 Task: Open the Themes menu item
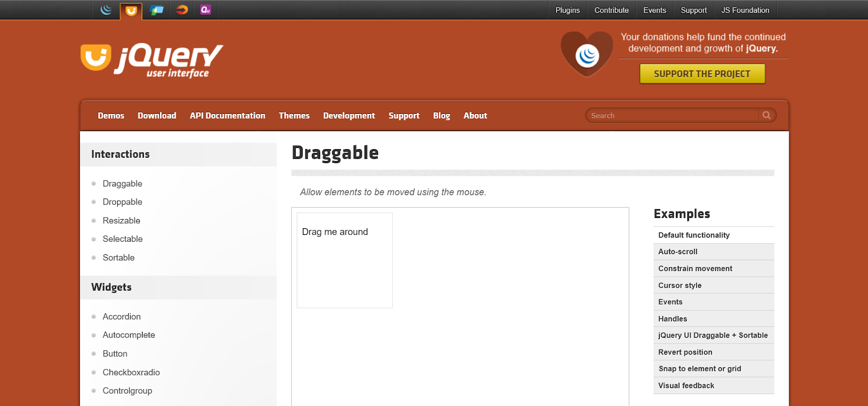pyautogui.click(x=294, y=115)
